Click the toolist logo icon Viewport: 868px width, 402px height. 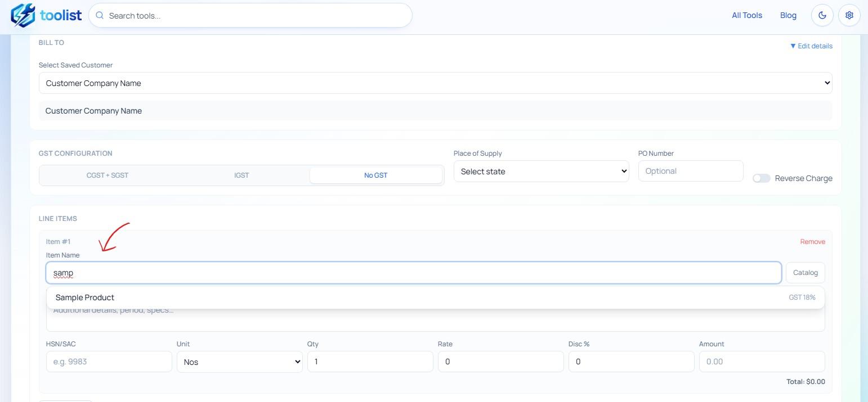[x=23, y=15]
